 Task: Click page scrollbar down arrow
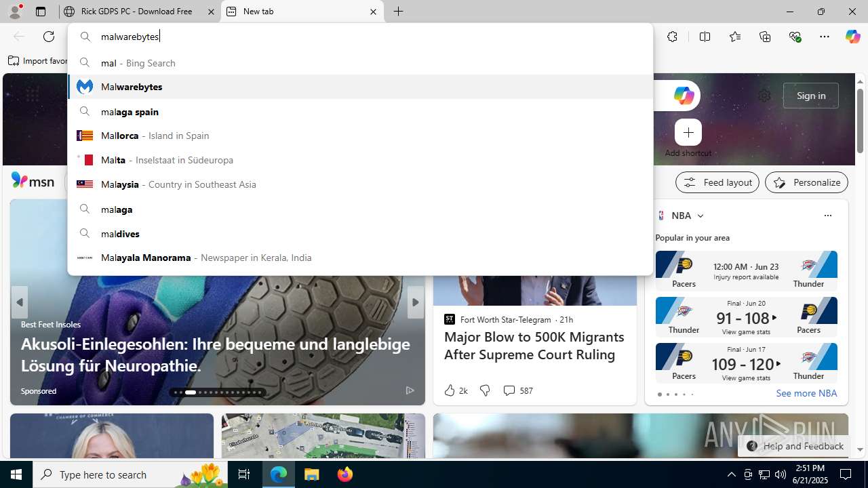tap(861, 449)
